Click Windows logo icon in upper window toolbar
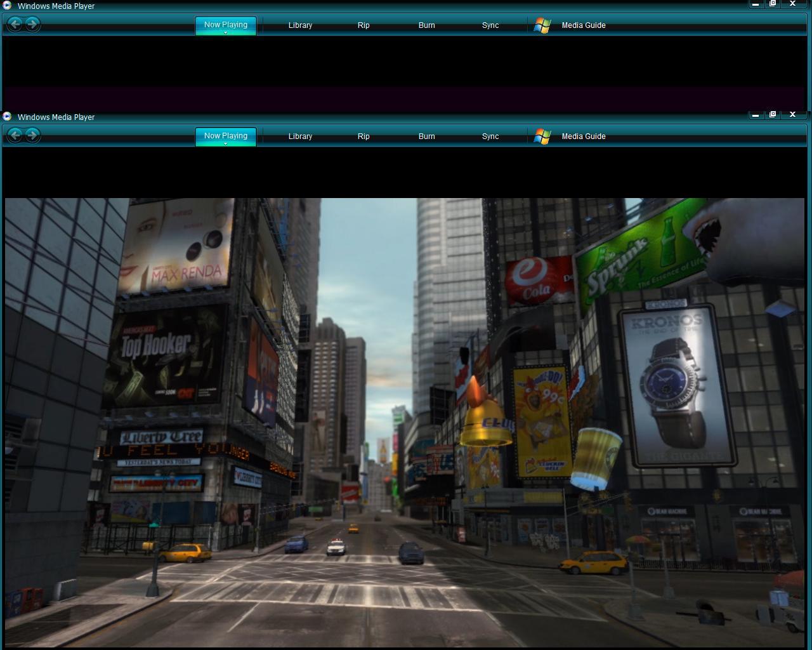This screenshot has height=650, width=812. (x=542, y=25)
